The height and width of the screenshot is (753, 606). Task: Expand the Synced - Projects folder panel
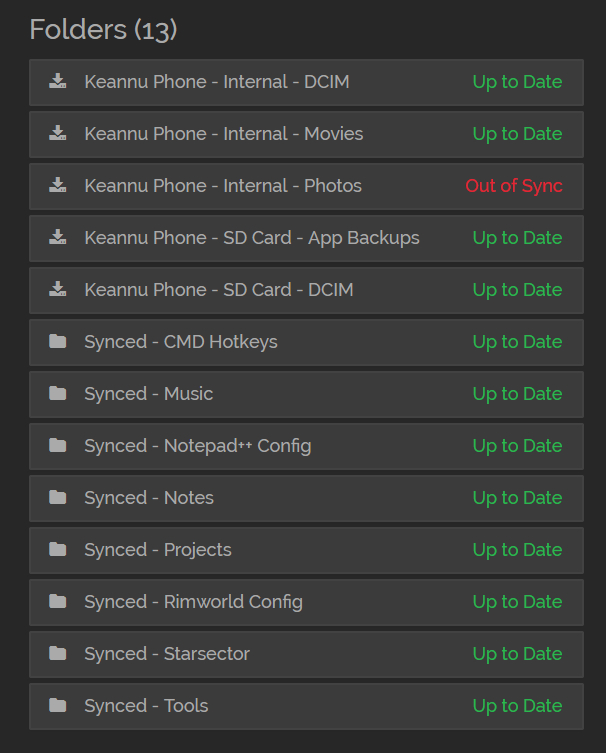pyautogui.click(x=158, y=550)
